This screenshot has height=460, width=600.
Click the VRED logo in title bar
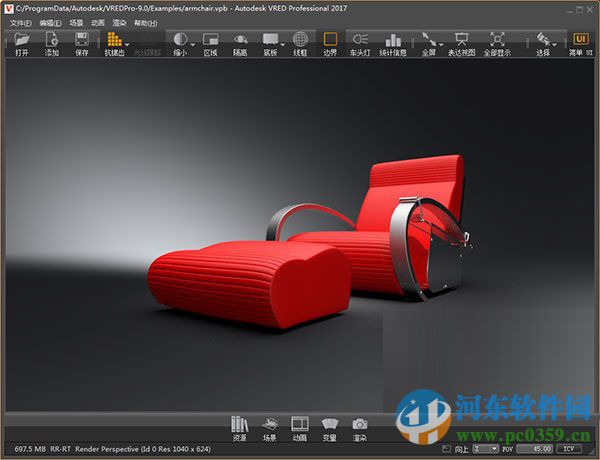[8, 9]
